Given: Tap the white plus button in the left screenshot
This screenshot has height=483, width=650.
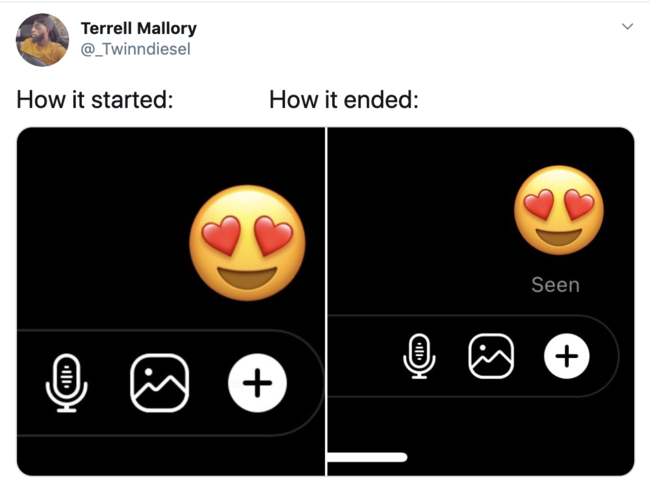Looking at the screenshot, I should point(257,383).
